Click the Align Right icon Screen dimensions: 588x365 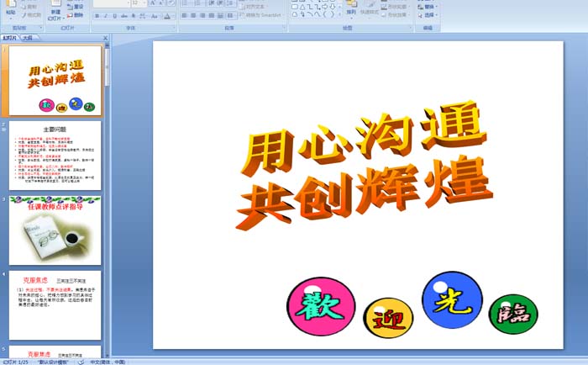(202, 15)
